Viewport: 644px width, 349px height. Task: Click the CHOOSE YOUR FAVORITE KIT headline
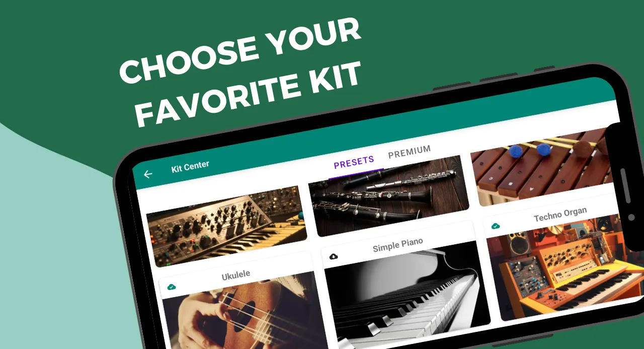(240, 74)
